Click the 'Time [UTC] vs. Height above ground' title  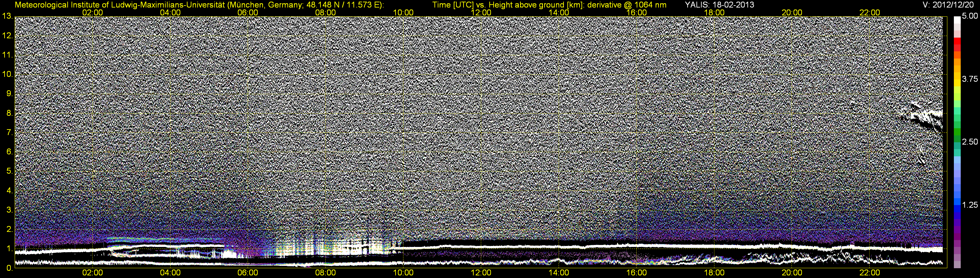[x=549, y=5]
